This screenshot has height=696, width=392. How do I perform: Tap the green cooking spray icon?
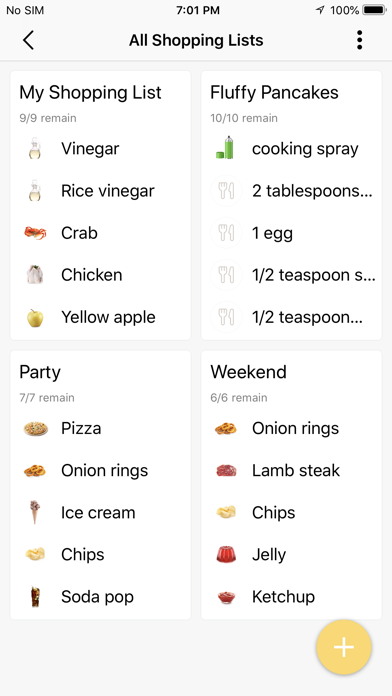226,148
